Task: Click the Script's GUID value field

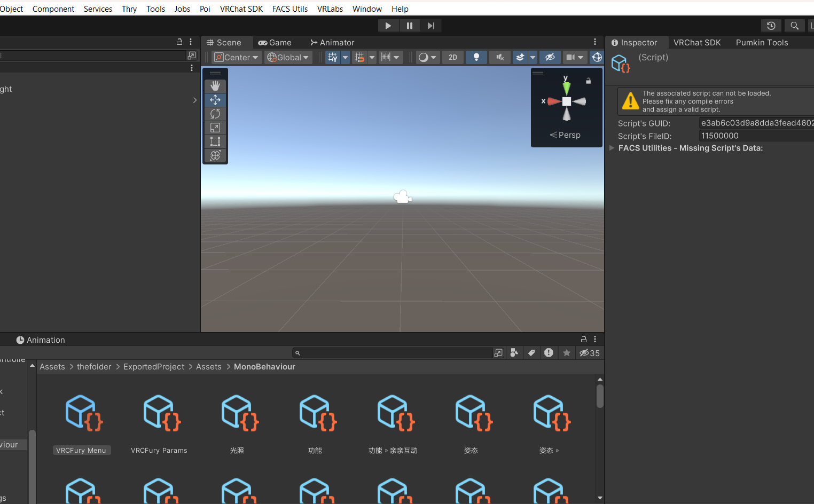Action: [x=756, y=123]
